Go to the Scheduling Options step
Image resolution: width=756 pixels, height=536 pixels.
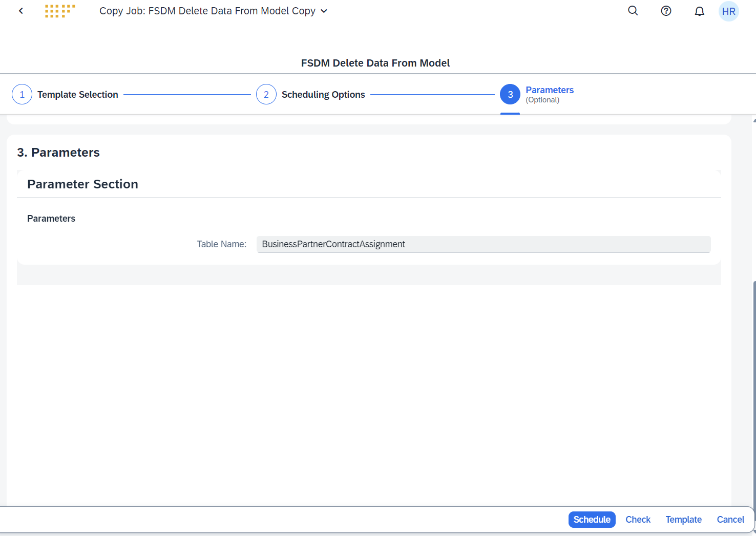click(323, 94)
